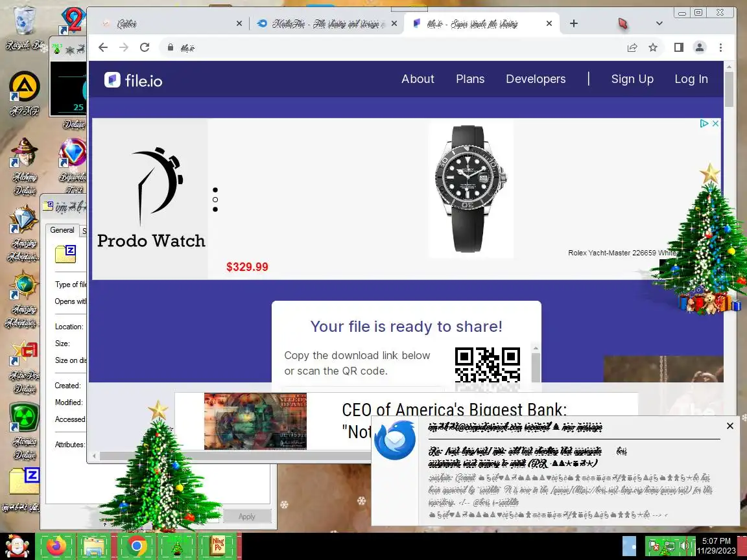Close the Thunderbird notification popup
The image size is (747, 560).
click(730, 426)
